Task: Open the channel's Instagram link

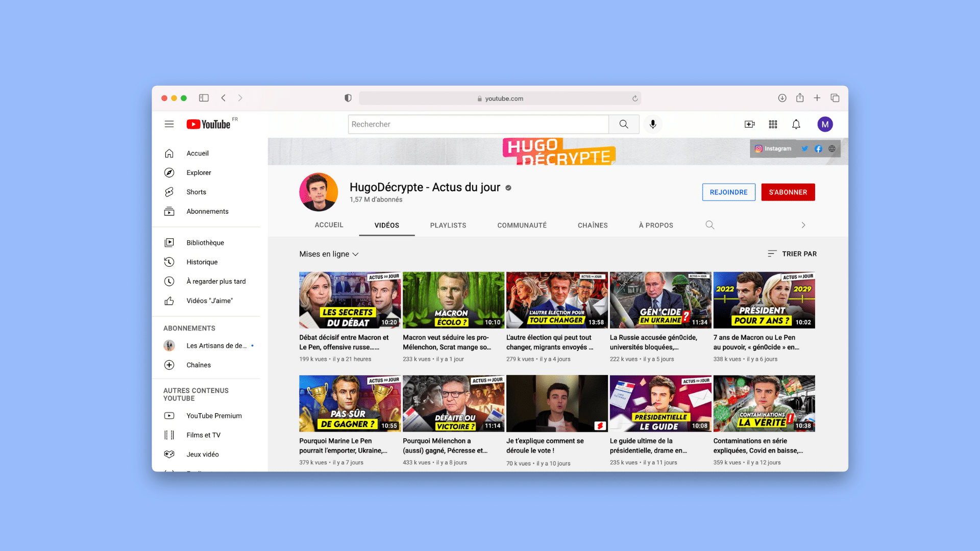Action: coord(773,148)
